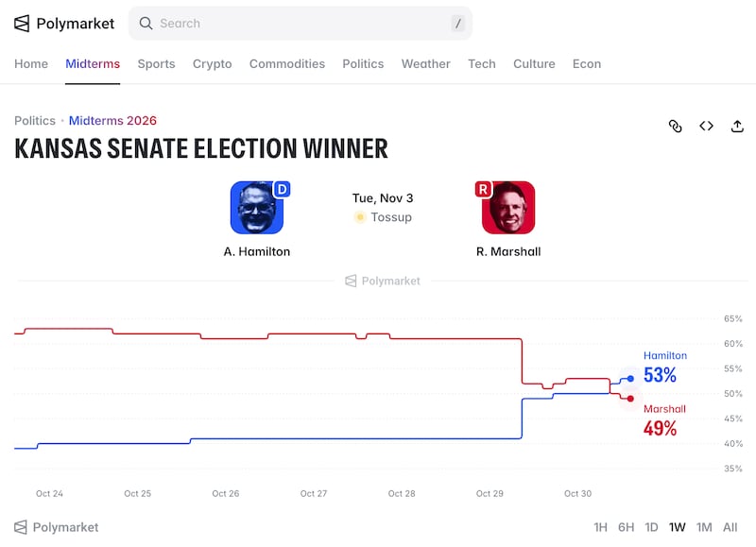Focus the Search input field
Screen dimensions: 756x547
(x=301, y=23)
